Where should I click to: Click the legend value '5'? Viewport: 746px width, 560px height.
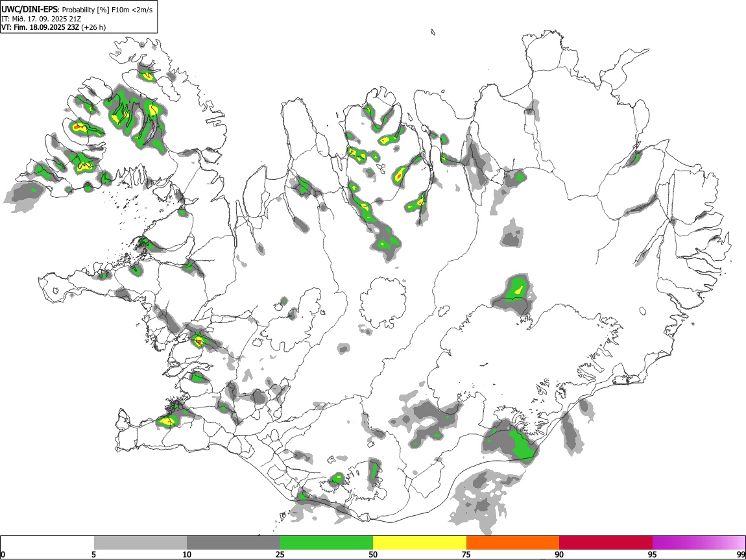click(x=93, y=554)
